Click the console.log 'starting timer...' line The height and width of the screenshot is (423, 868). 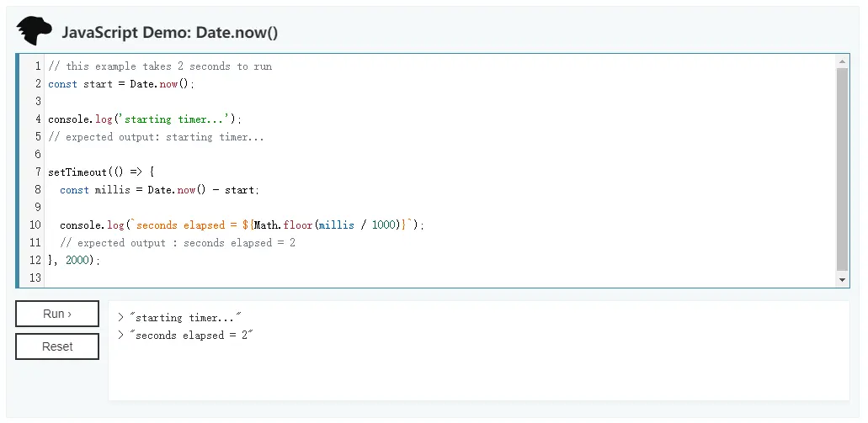[x=145, y=119]
